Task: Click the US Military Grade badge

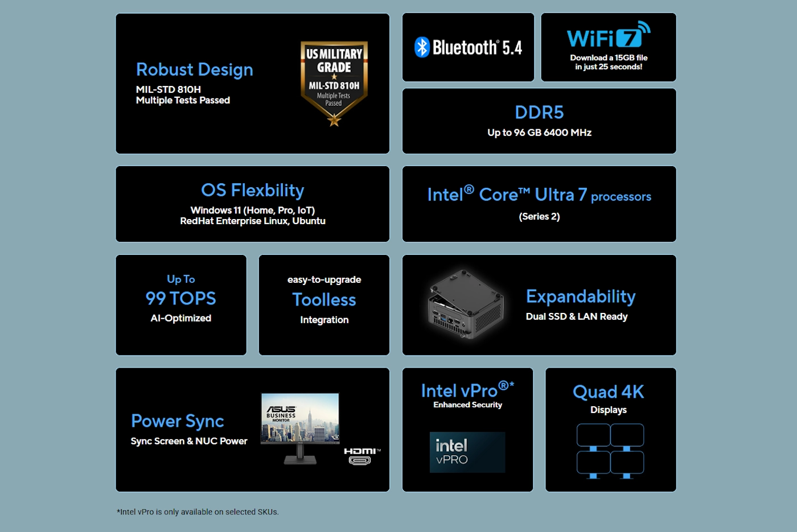Action: point(334,84)
